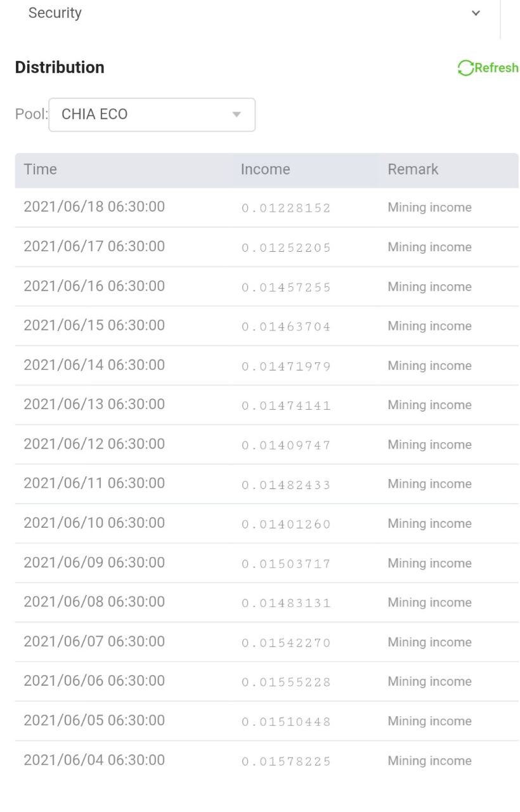The image size is (520, 812).
Task: Click income value 0.01252205
Action: pyautogui.click(x=286, y=247)
